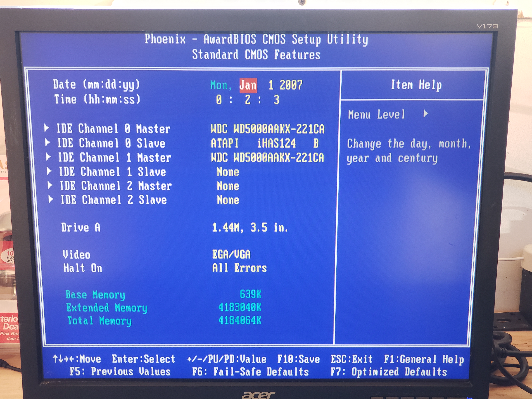Open IDE Channel 0 Slave entry
Viewport: 532px width, 399px height.
coord(111,143)
